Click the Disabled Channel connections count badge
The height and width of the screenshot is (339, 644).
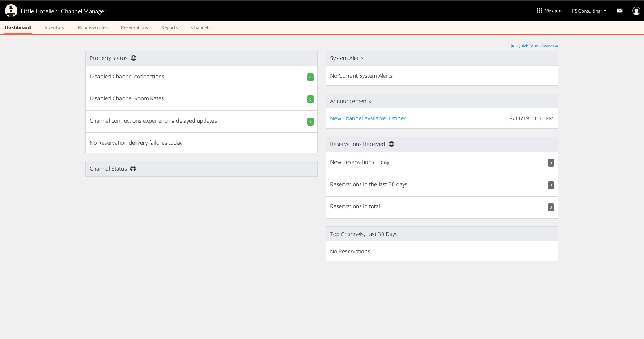[310, 77]
